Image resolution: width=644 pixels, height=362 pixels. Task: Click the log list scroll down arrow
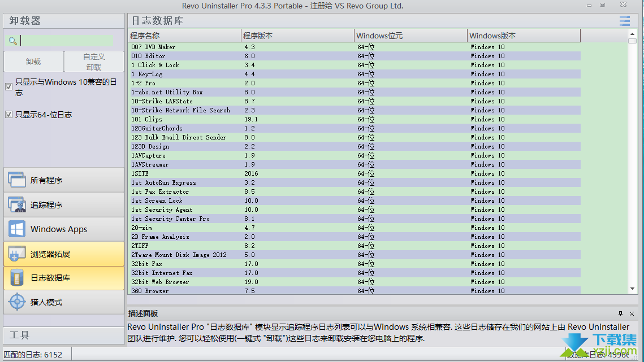point(632,289)
